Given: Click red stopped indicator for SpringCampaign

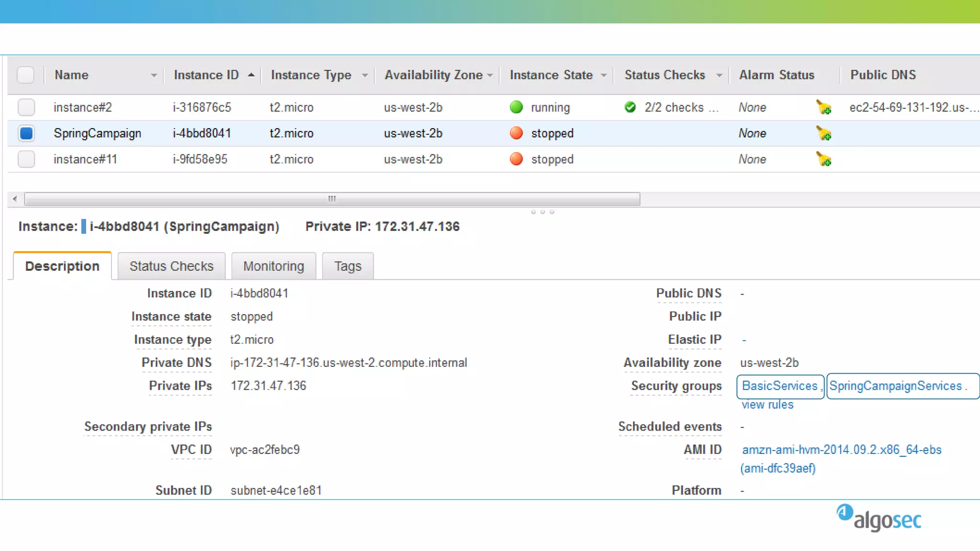Looking at the screenshot, I should pos(516,133).
